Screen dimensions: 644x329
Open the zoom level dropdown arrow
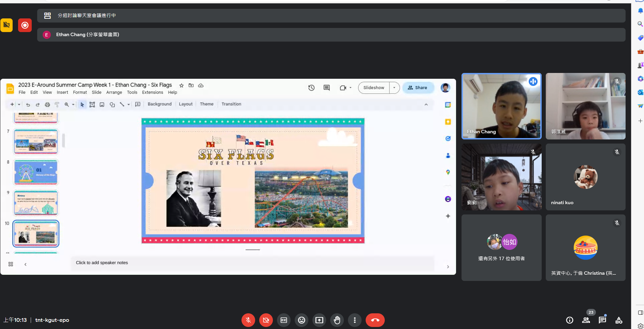coord(73,104)
